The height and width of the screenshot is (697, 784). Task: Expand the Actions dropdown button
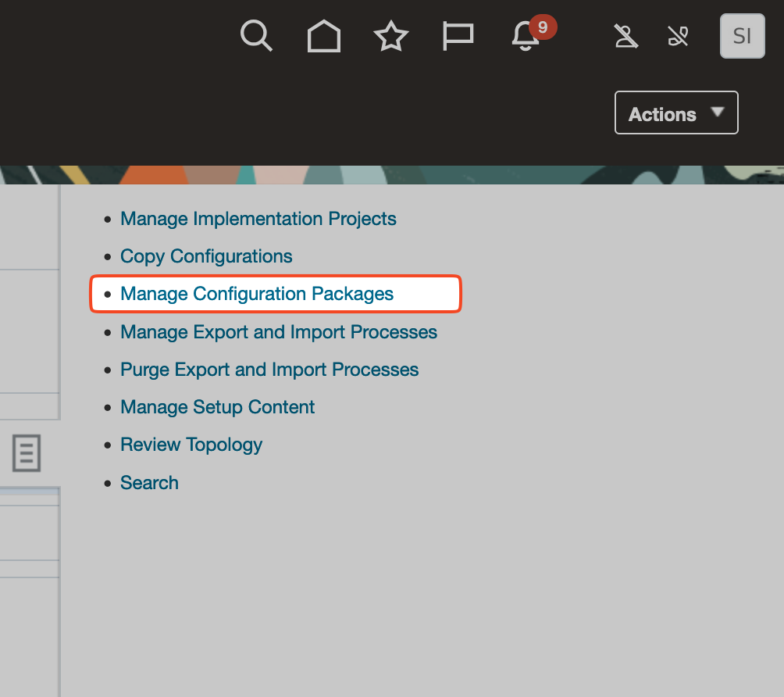676,113
